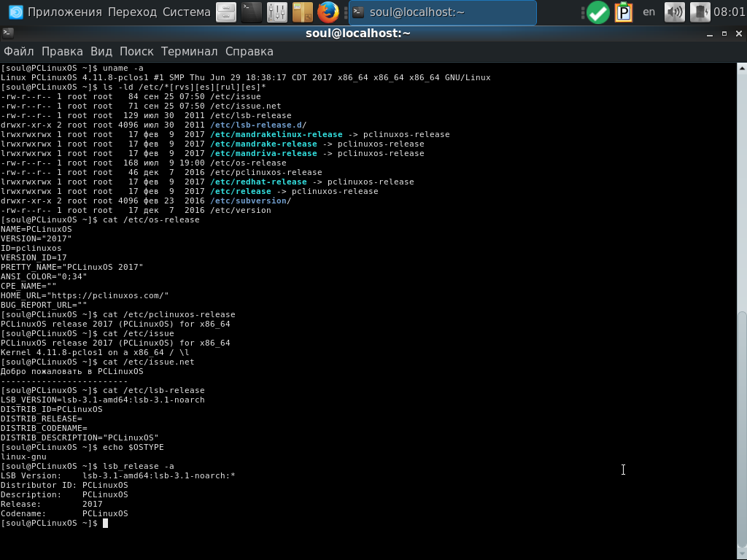Click the 08:01 panel clock
747x560 pixels.
729,12
